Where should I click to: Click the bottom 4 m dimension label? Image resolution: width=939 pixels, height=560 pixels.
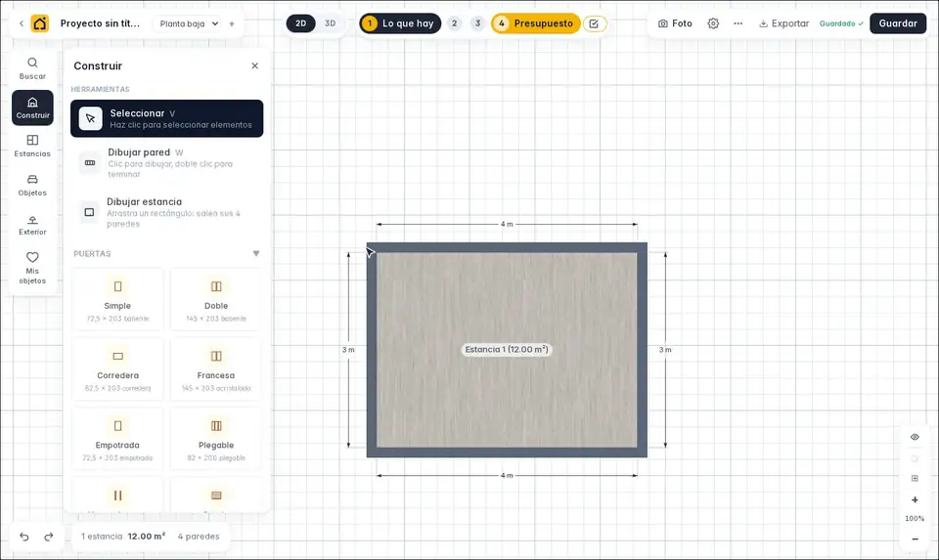click(x=507, y=476)
